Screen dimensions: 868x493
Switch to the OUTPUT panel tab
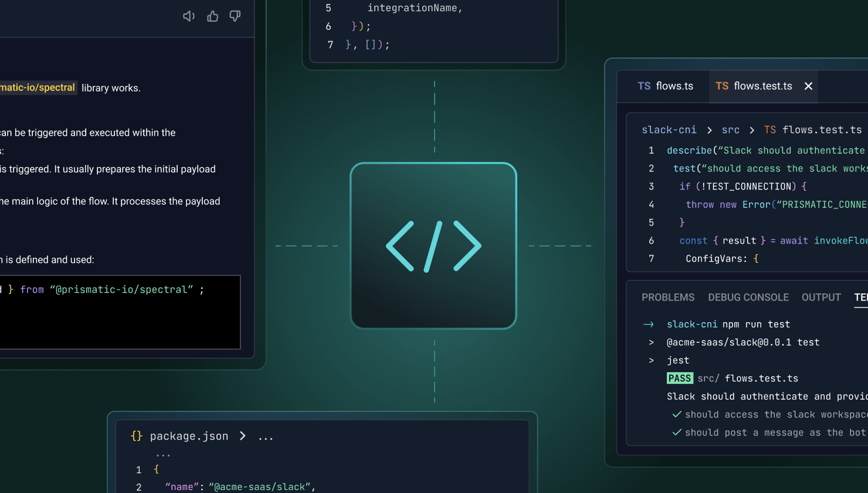coord(821,298)
